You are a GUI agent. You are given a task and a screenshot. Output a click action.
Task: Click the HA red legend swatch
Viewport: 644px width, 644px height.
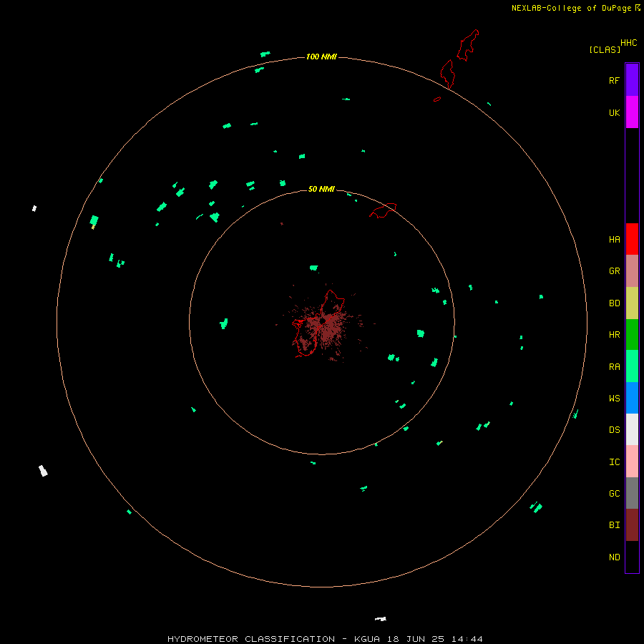point(632,239)
